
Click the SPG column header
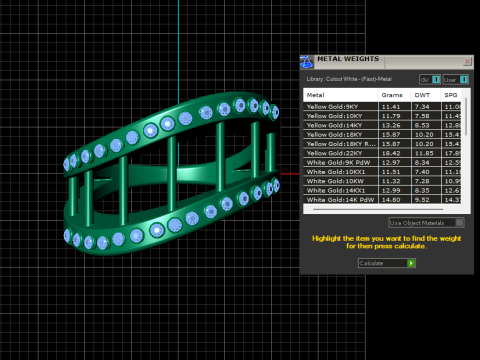click(451, 95)
